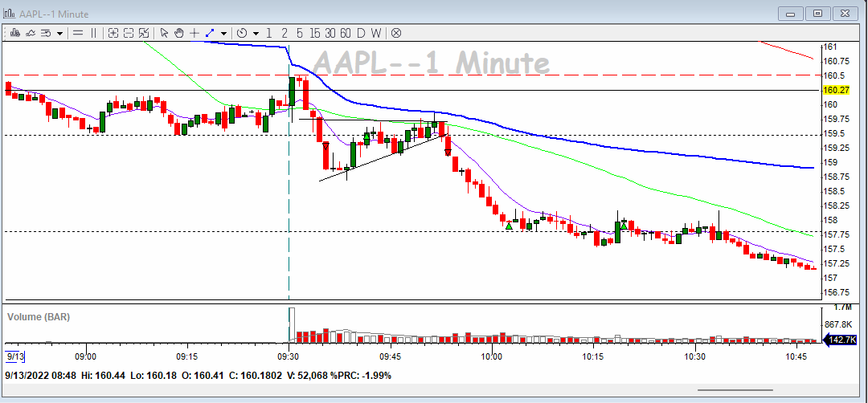868x403 pixels.
Task: Click the bar chart type icon
Action: tap(15, 33)
